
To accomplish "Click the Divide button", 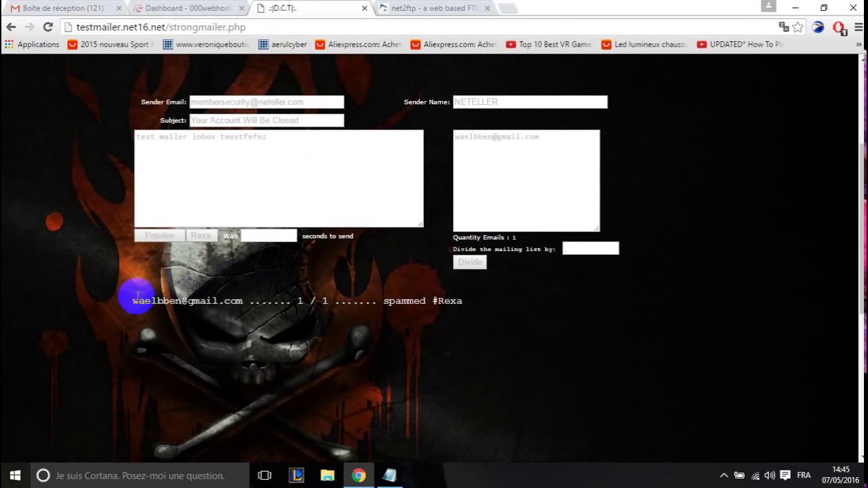I will click(x=469, y=262).
